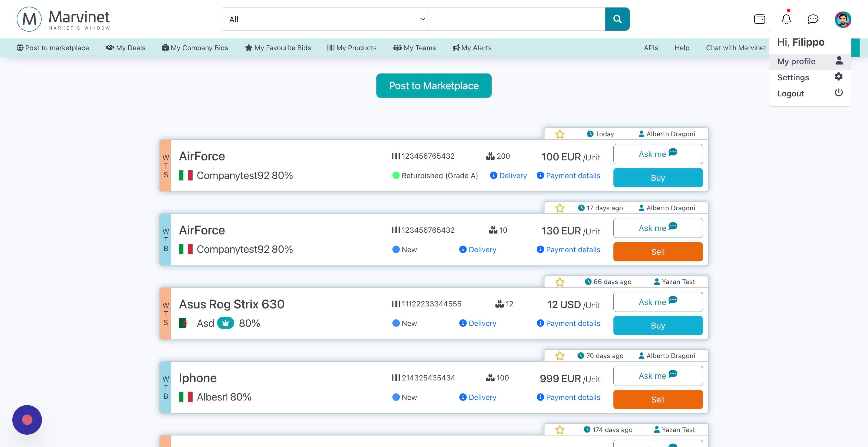Focus the search text field

[x=516, y=19]
